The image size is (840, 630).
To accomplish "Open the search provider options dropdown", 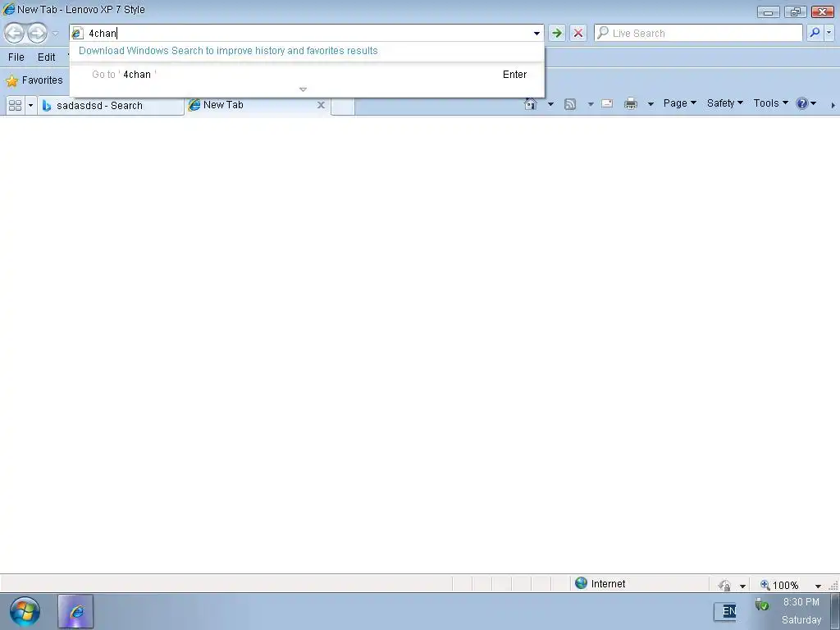I will pyautogui.click(x=829, y=33).
